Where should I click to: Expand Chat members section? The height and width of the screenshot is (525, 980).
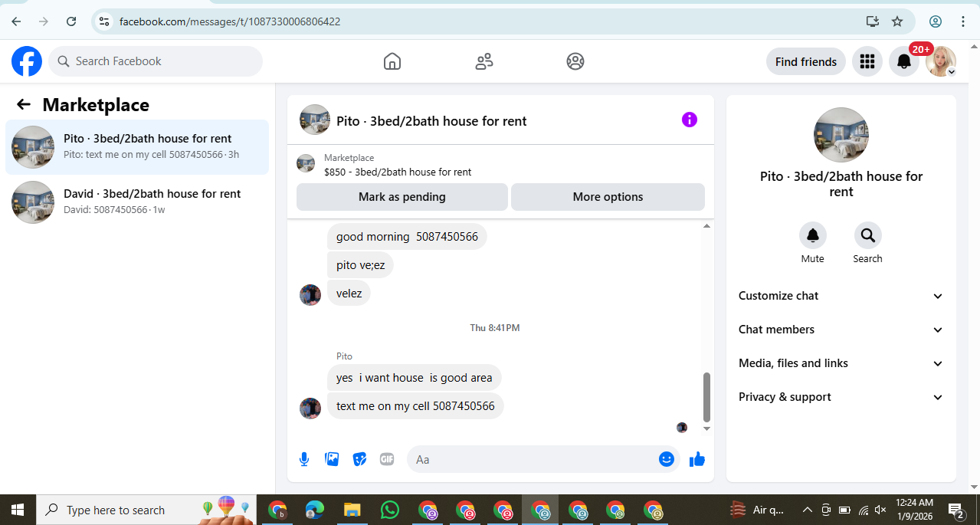(841, 330)
